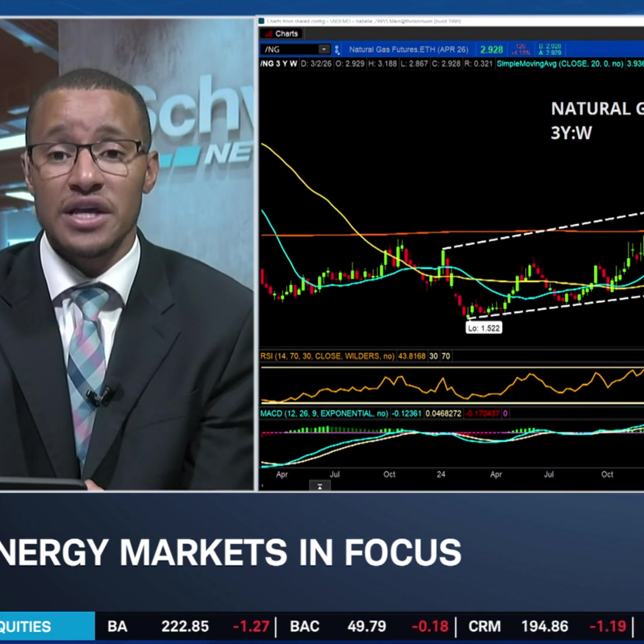Click the Oct label on time axis
Image resolution: width=644 pixels, height=644 pixels.
click(x=389, y=474)
